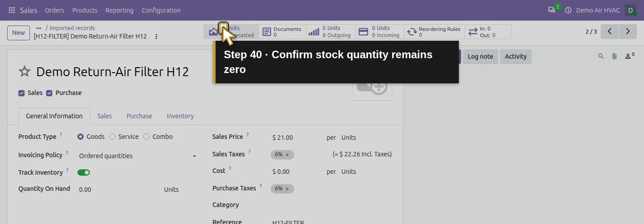Mark the product as favorite star
Viewport: 644px width, 224px height.
pyautogui.click(x=25, y=72)
